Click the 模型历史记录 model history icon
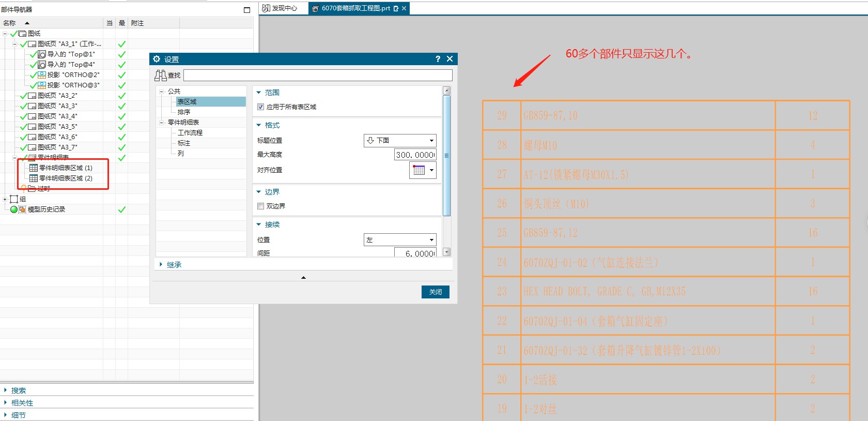 point(22,209)
